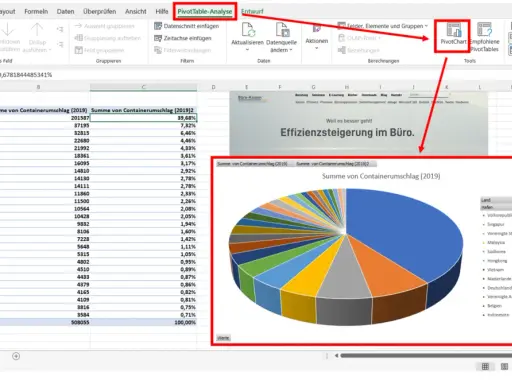Switch to Normal view in the status bar

pos(485,367)
